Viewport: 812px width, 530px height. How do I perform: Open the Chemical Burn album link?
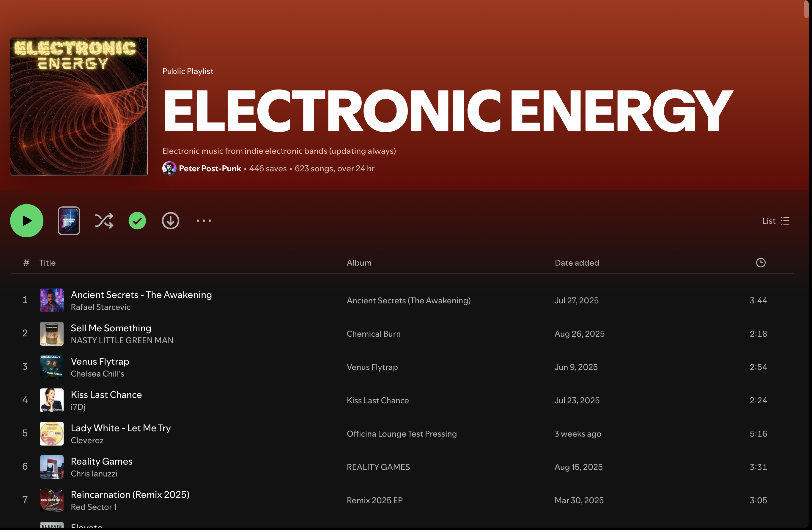tap(374, 334)
